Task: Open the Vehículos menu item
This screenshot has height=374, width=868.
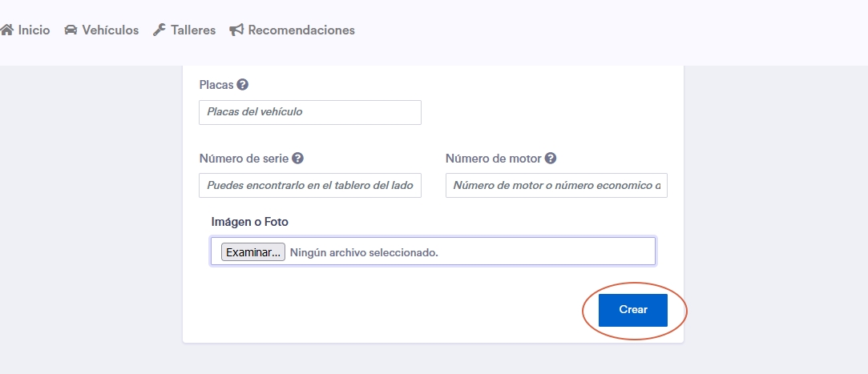Action: click(x=111, y=30)
